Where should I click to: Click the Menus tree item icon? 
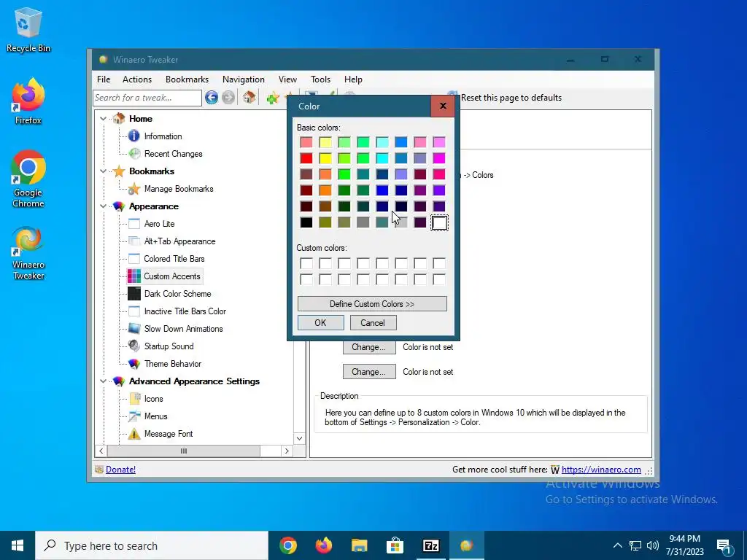point(134,416)
